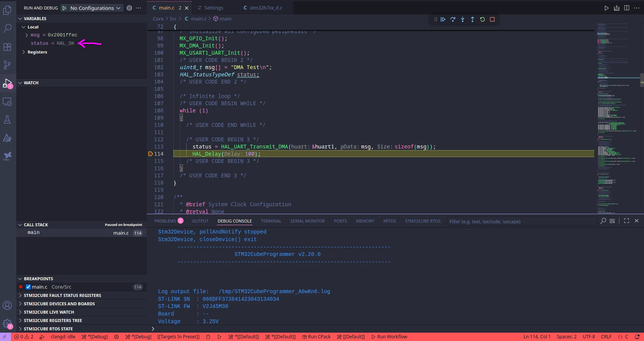Click Ln 114, Col 1 in status bar
This screenshot has height=341, width=644.
point(537,337)
